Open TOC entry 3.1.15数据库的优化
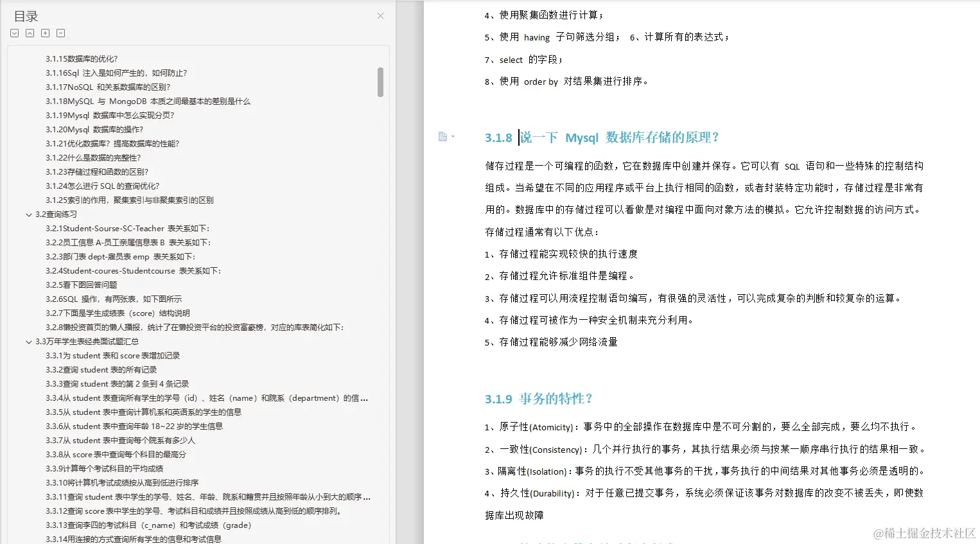Image resolution: width=980 pixels, height=544 pixels. click(81, 58)
